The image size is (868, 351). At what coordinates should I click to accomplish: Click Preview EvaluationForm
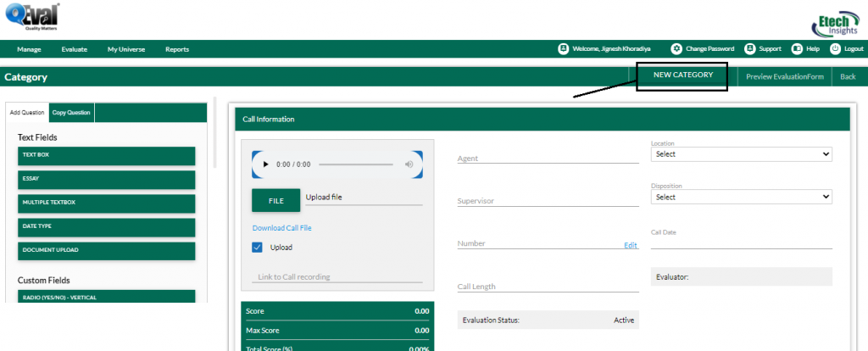784,77
